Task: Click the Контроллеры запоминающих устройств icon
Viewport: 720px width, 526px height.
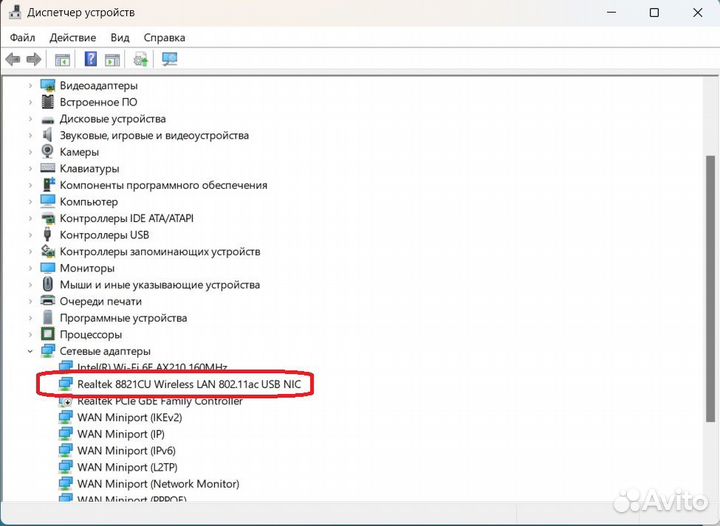Action: click(x=48, y=251)
